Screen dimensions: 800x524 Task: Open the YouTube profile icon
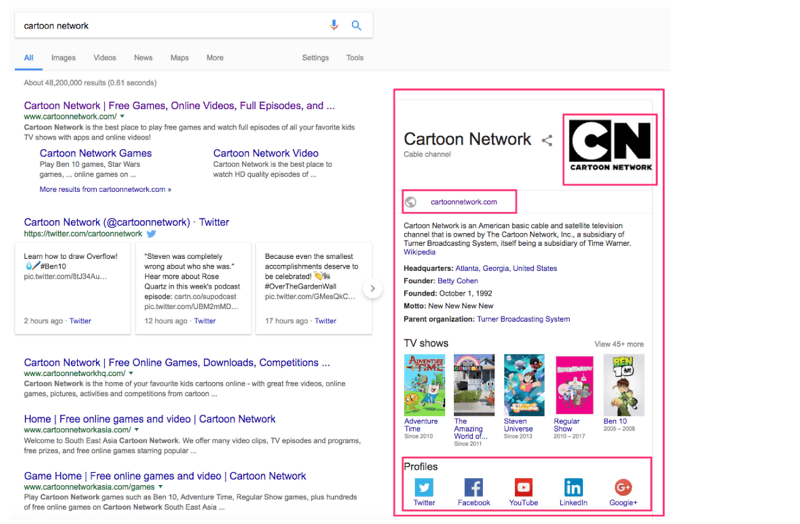pyautogui.click(x=523, y=487)
